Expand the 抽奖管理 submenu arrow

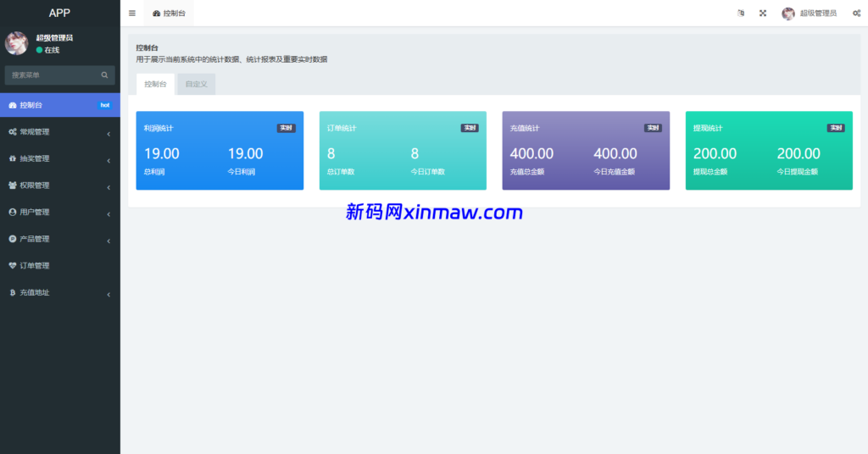click(108, 160)
